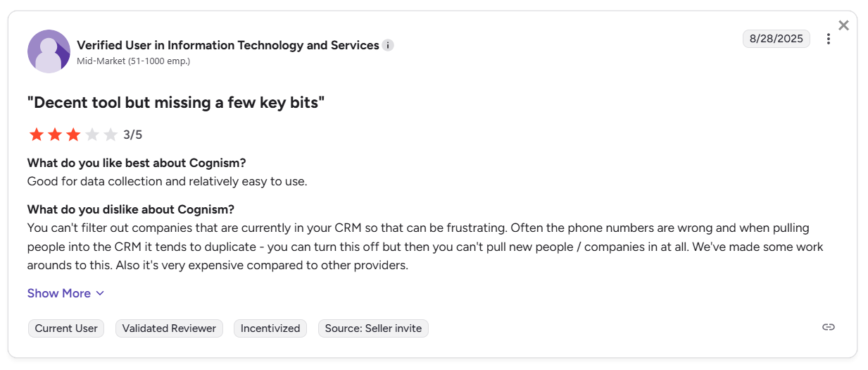Click the 3/5 rating score text
The height and width of the screenshot is (370, 868).
133,135
